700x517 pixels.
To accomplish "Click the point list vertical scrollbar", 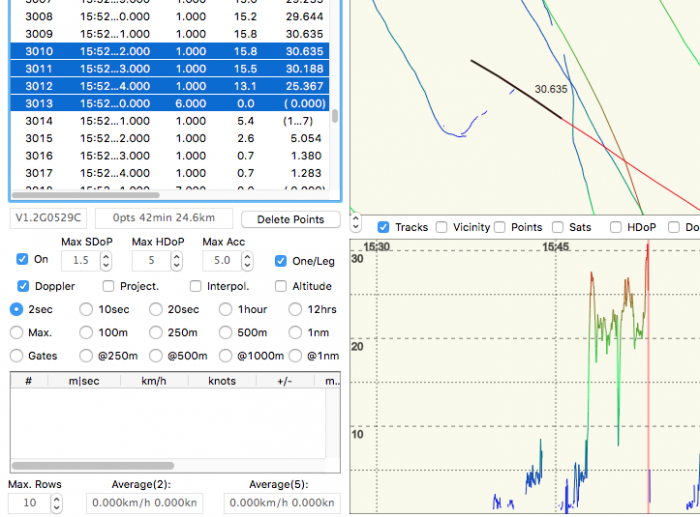I will point(335,116).
